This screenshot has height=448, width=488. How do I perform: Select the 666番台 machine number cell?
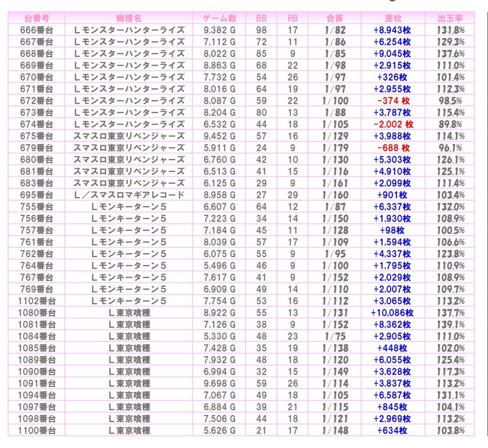pos(36,30)
